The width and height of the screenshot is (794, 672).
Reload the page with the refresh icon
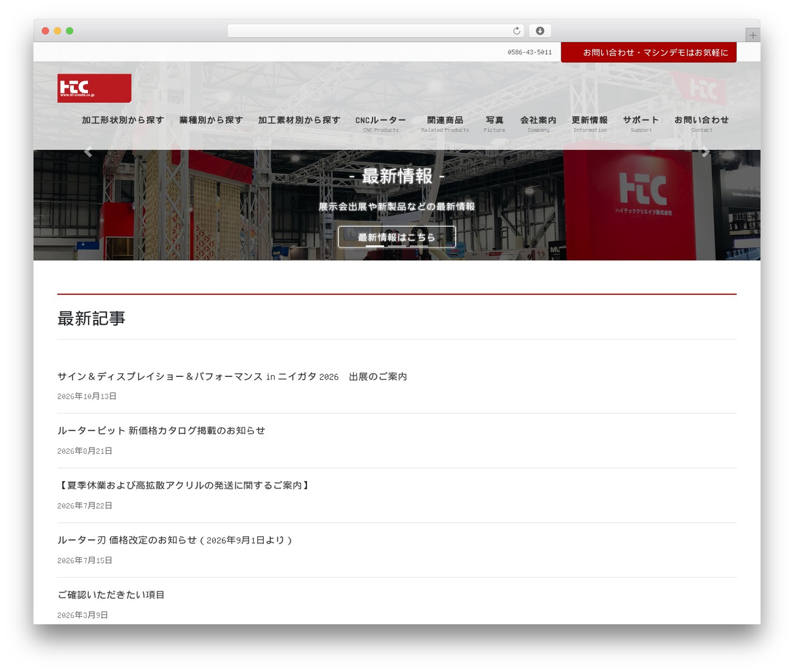[517, 31]
